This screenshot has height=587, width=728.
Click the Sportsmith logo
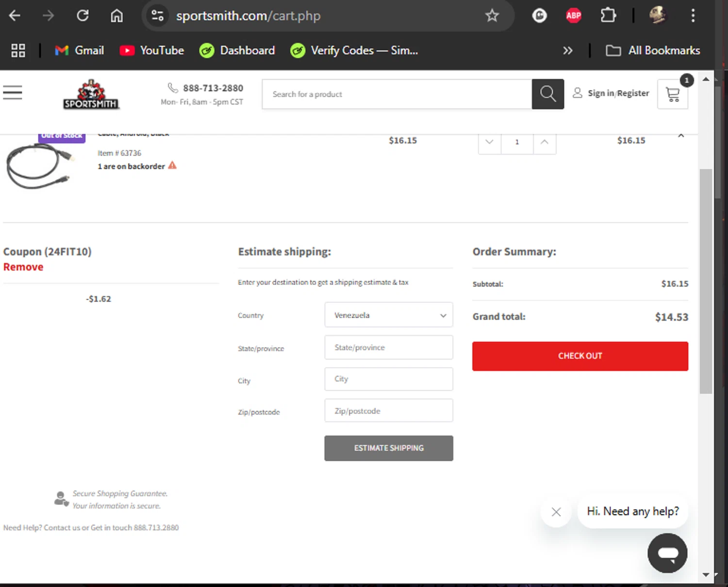pyautogui.click(x=91, y=94)
